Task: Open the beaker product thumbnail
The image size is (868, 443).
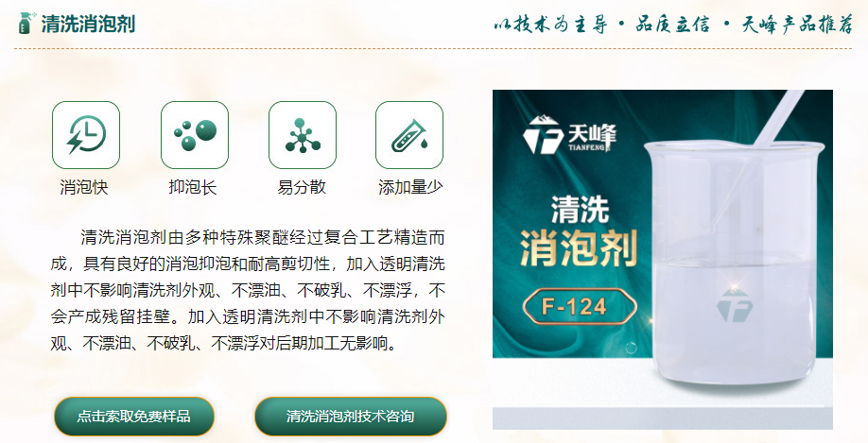Action: coord(663,260)
